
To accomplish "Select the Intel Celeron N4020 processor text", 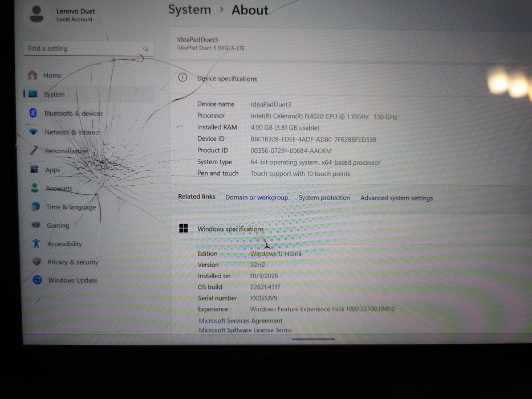I will (x=324, y=116).
